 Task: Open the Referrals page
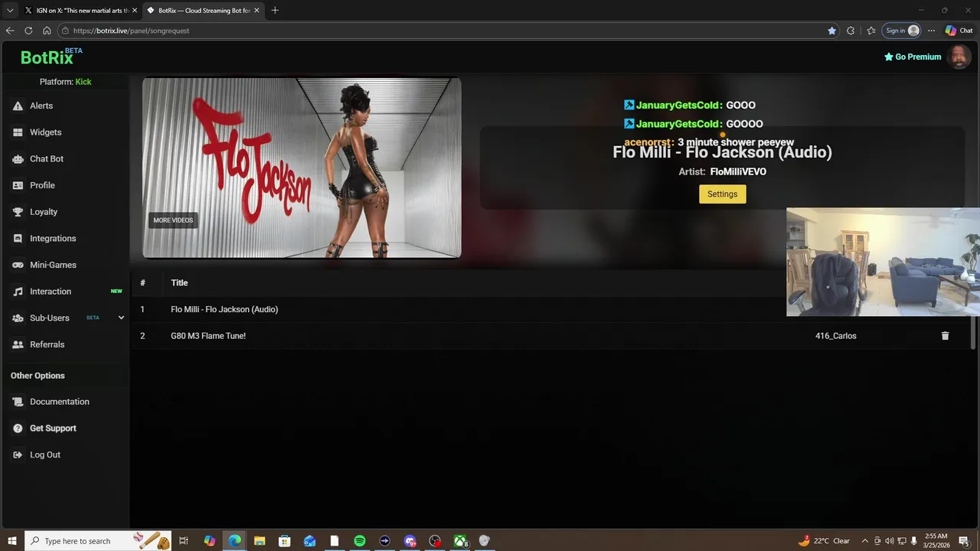pos(47,344)
